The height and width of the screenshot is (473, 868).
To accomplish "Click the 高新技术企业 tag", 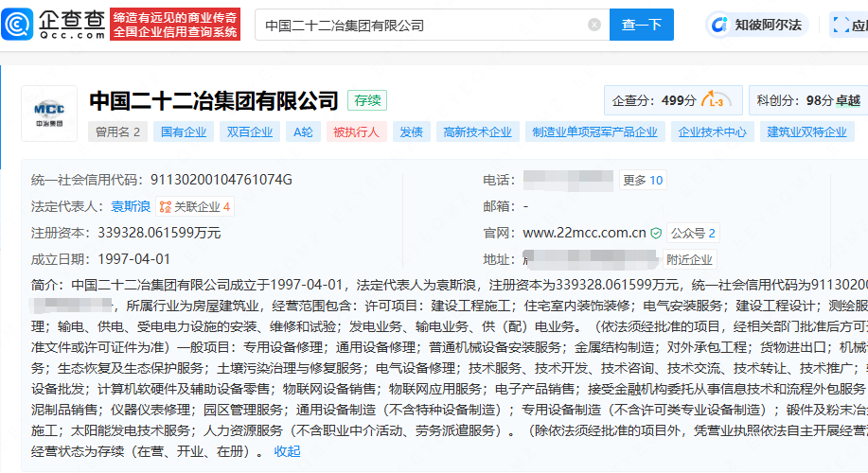I will point(477,132).
